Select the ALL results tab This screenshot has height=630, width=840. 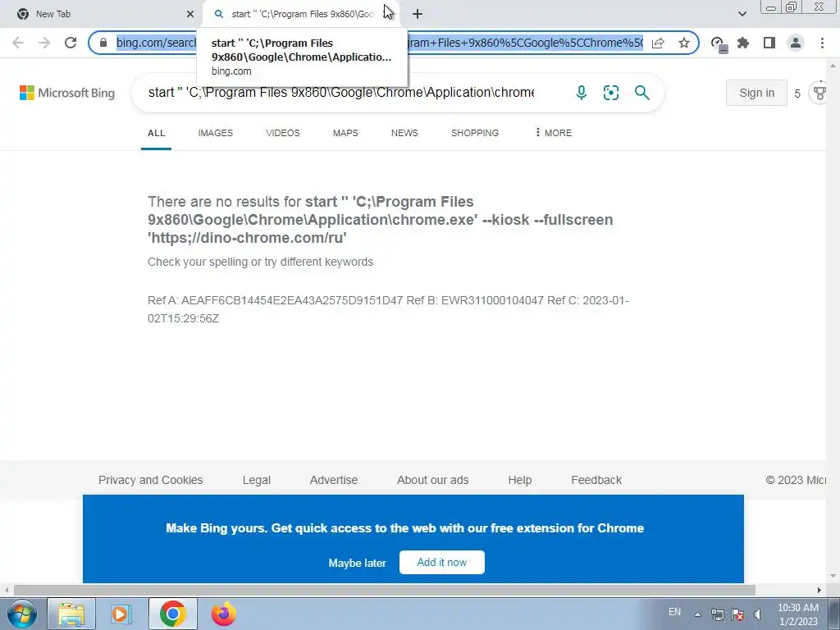click(157, 133)
